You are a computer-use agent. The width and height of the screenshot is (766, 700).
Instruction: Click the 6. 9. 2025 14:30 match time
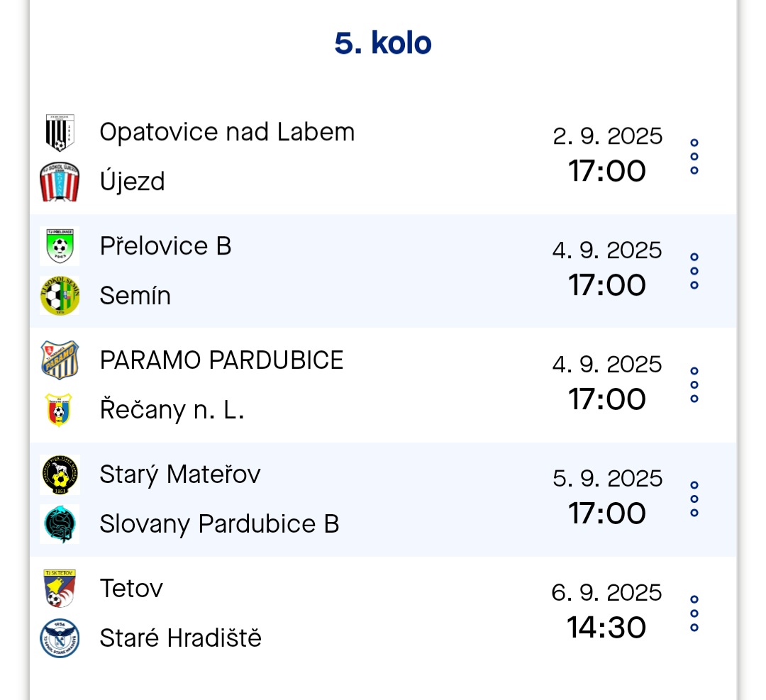(606, 611)
